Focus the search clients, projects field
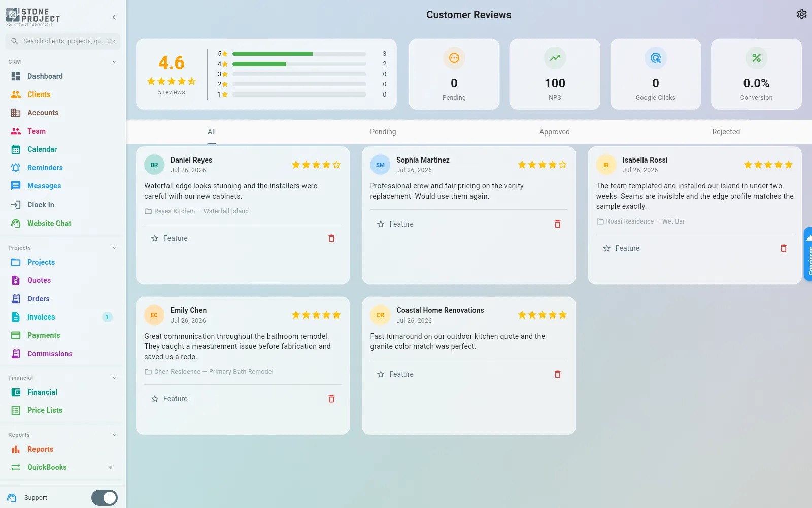This screenshot has height=508, width=812. pyautogui.click(x=63, y=41)
